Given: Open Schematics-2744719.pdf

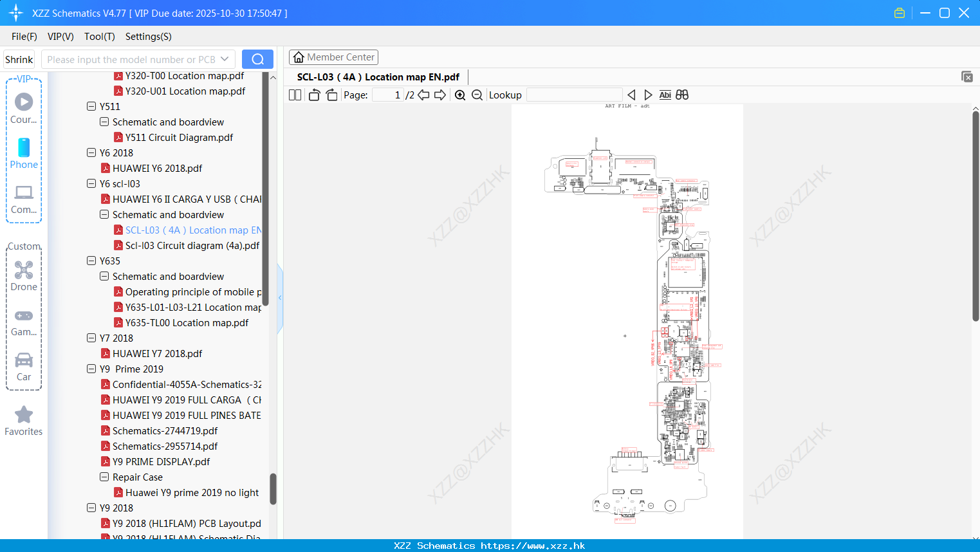Looking at the screenshot, I should (165, 430).
